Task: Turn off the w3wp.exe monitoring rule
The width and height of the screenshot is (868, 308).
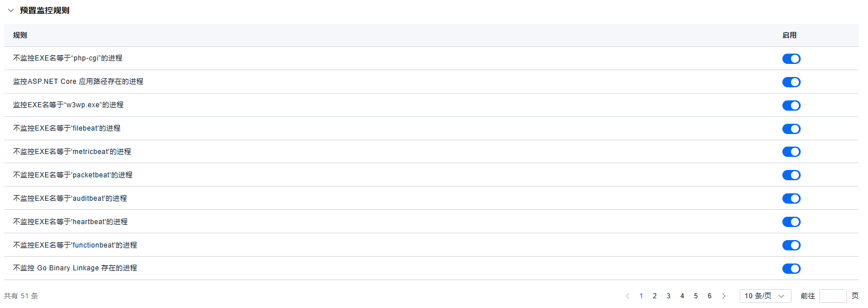Action: coord(791,106)
